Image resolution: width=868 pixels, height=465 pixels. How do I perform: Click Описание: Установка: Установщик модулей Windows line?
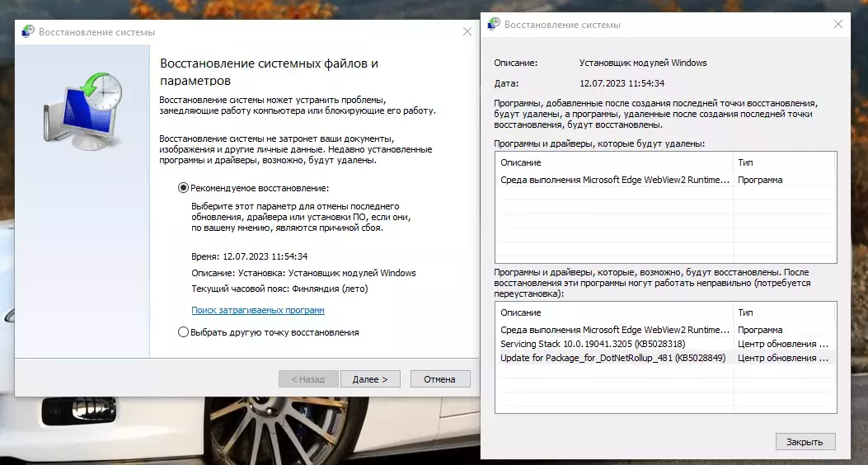click(x=303, y=273)
